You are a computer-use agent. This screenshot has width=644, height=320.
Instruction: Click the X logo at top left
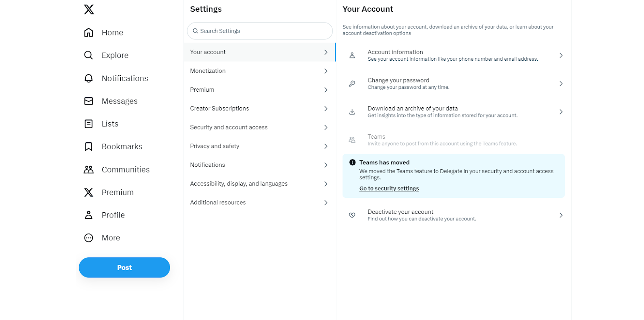(89, 9)
